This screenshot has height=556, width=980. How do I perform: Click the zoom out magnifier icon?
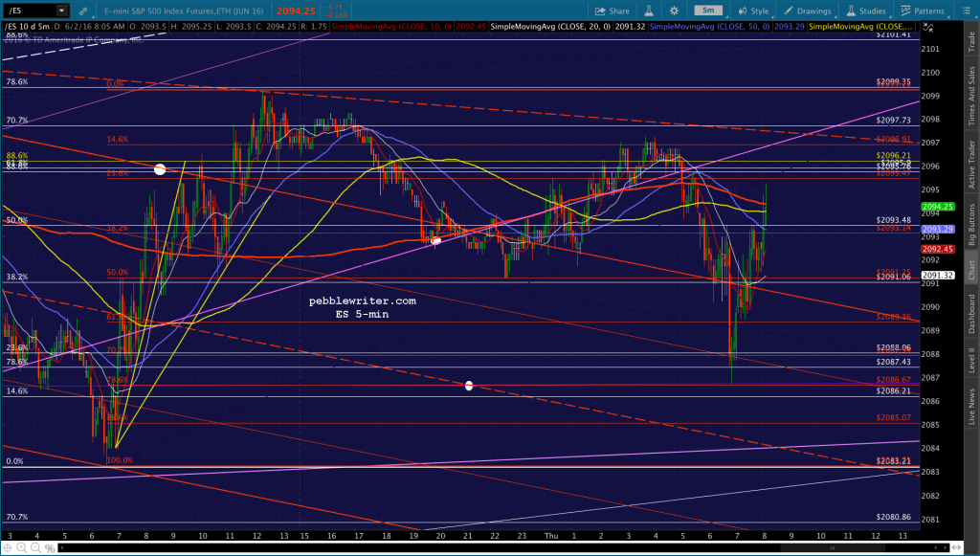(x=35, y=548)
